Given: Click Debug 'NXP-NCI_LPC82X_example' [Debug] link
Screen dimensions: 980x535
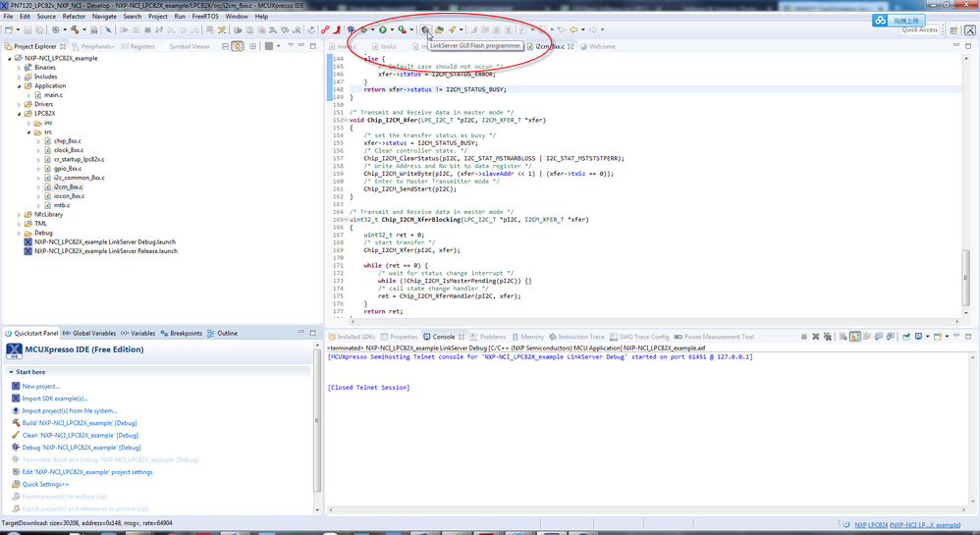Looking at the screenshot, I should 82,448.
